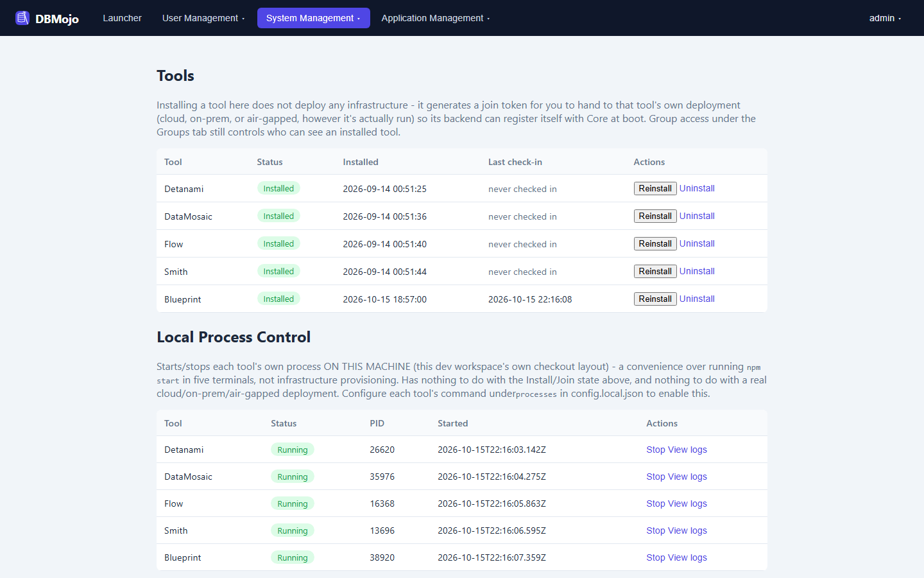Image resolution: width=924 pixels, height=578 pixels.
Task: Click the Installed badge in Detanami row
Action: coord(278,188)
